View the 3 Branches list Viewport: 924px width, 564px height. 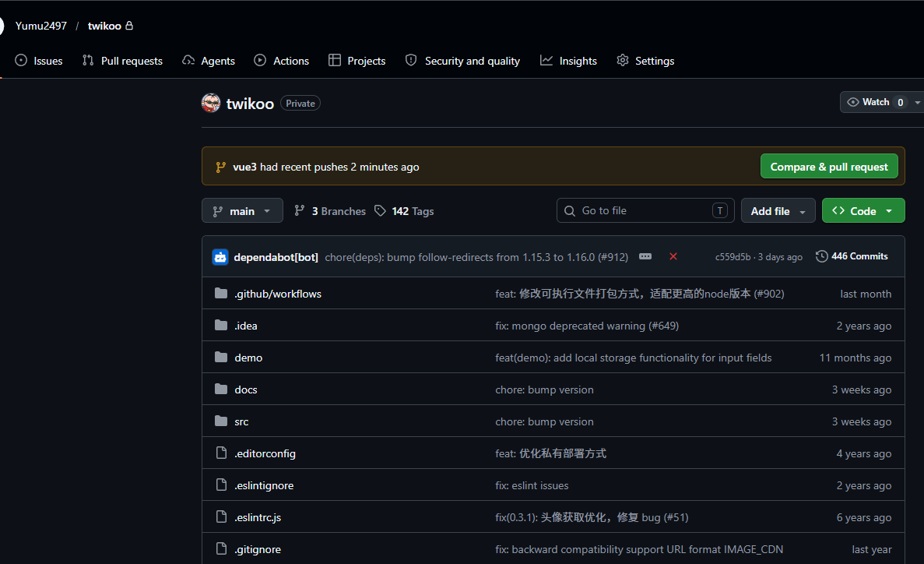click(329, 211)
